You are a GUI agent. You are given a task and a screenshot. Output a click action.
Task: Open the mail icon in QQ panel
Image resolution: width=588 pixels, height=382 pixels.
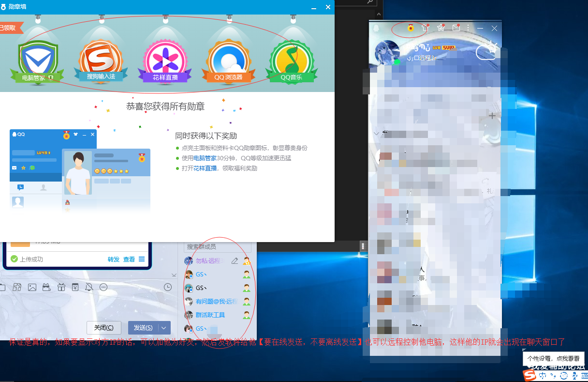click(456, 28)
